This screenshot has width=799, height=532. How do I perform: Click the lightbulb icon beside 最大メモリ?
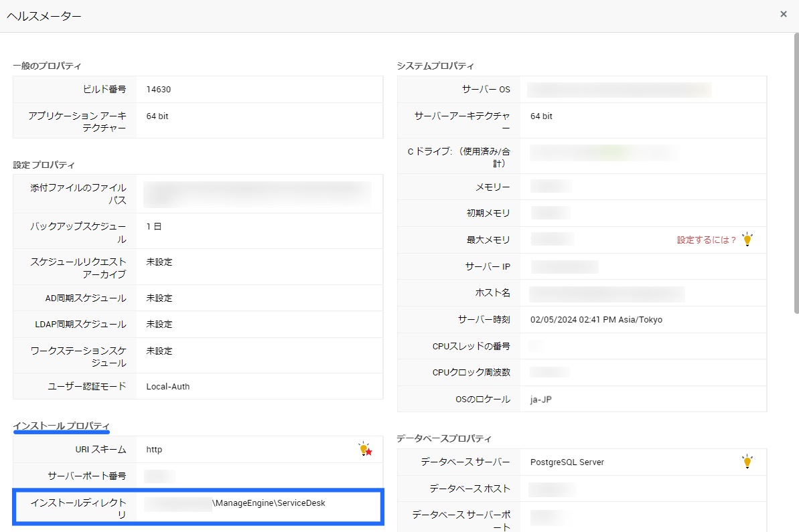[x=747, y=240]
